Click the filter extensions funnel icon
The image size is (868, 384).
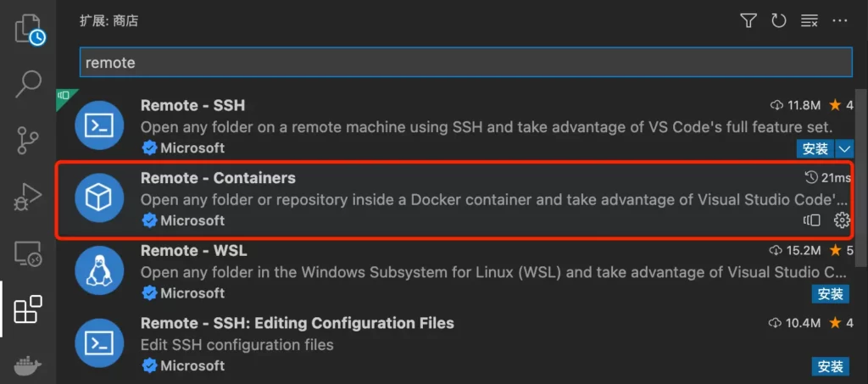[x=748, y=21]
